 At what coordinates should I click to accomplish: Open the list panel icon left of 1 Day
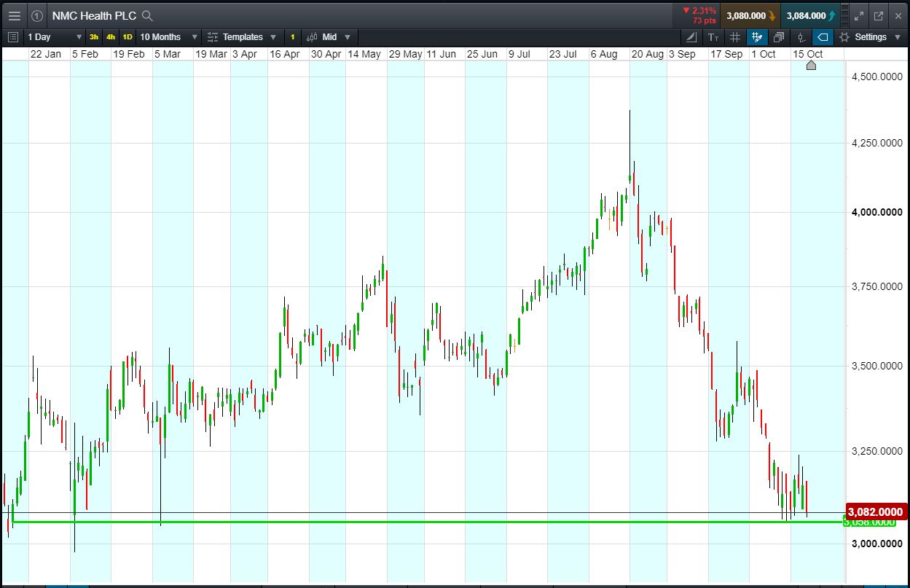point(12,37)
